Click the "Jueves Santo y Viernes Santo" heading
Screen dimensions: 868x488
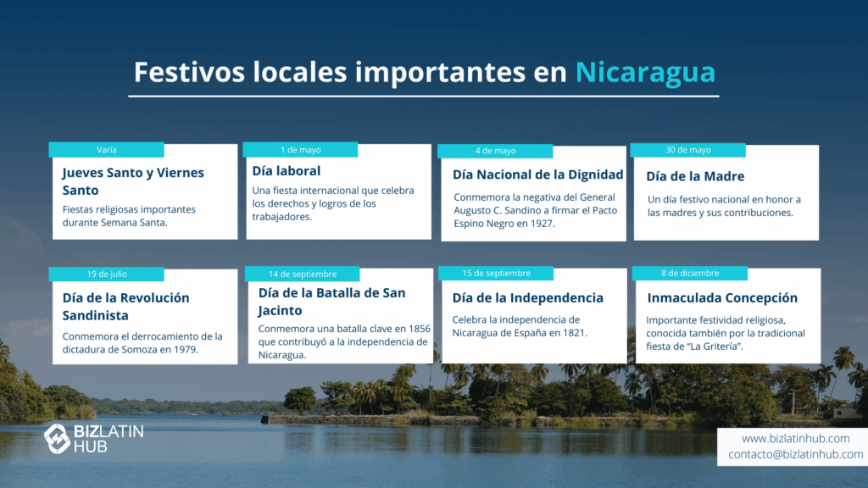pyautogui.click(x=133, y=181)
